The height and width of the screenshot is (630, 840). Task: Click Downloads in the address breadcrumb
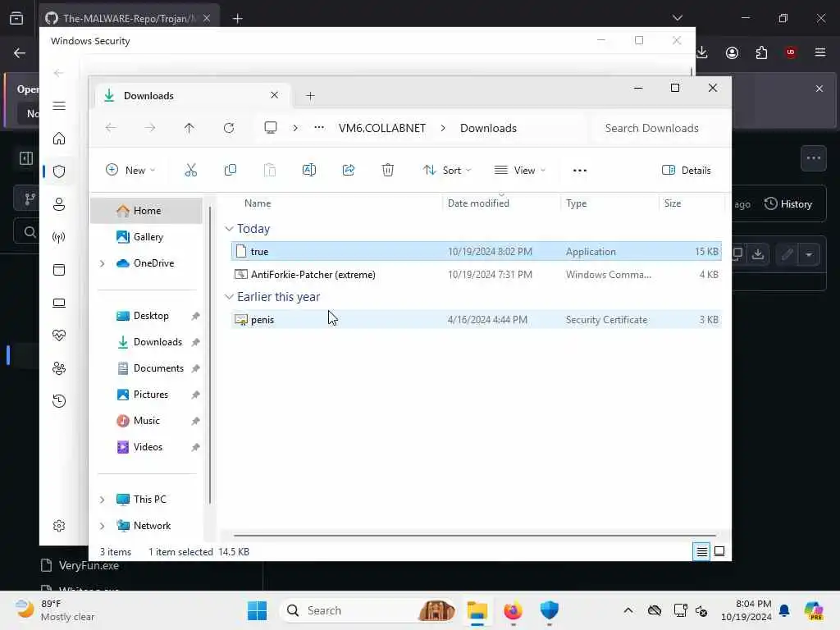[x=488, y=128]
